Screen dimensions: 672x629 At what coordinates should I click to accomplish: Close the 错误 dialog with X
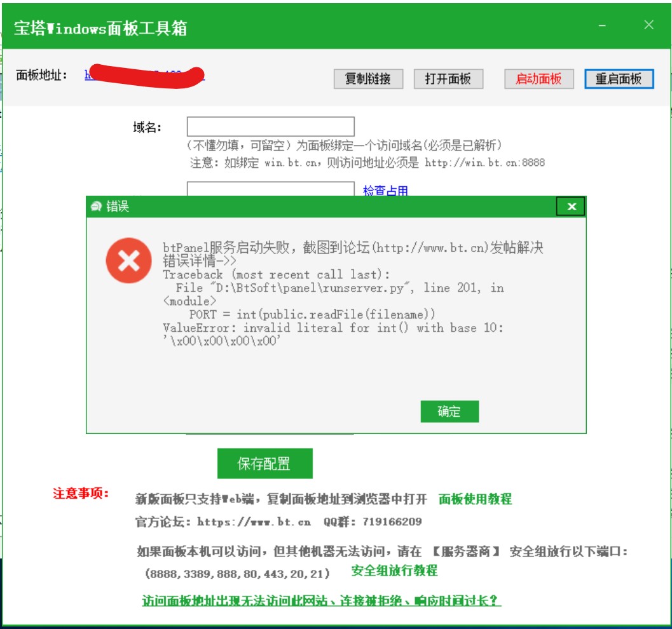(571, 206)
